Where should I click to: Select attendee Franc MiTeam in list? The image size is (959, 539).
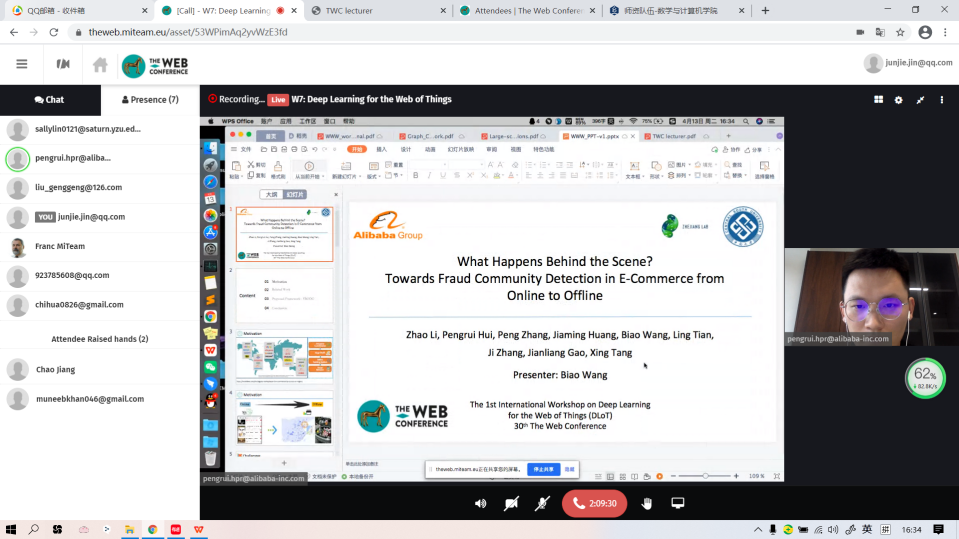point(60,247)
